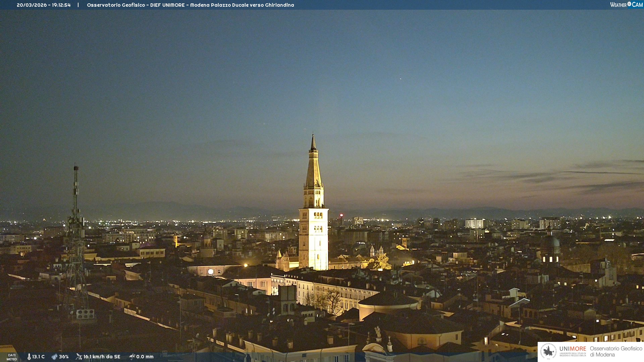
Task: Click the thermometer temperature icon
Action: [x=29, y=357]
